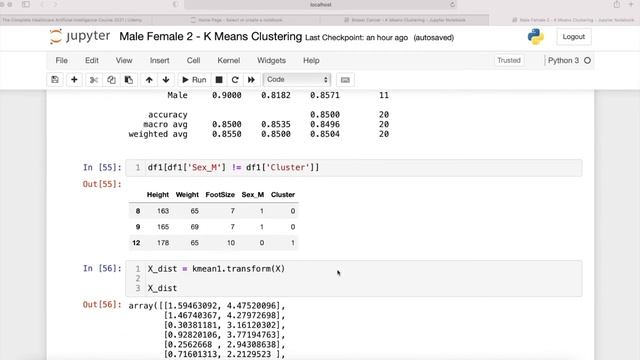640x360 pixels.
Task: Open the Cell menu
Action: coord(193,60)
